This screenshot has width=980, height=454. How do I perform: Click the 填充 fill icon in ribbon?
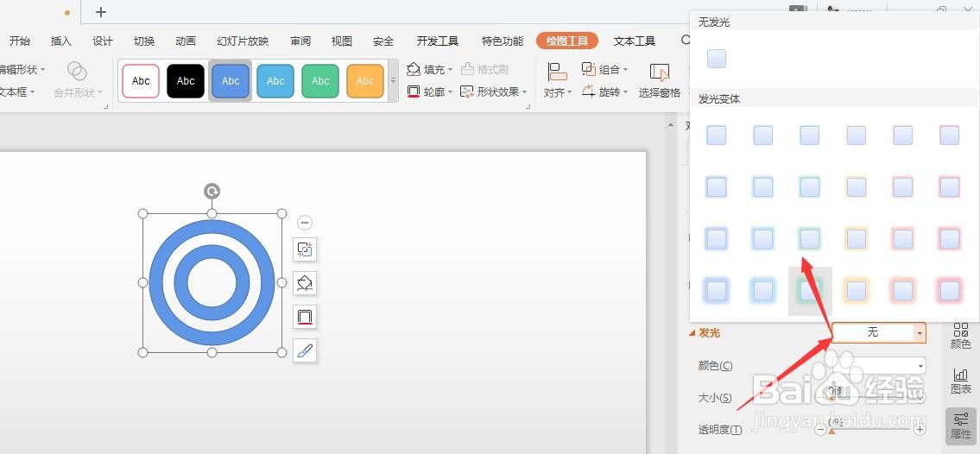pyautogui.click(x=413, y=69)
